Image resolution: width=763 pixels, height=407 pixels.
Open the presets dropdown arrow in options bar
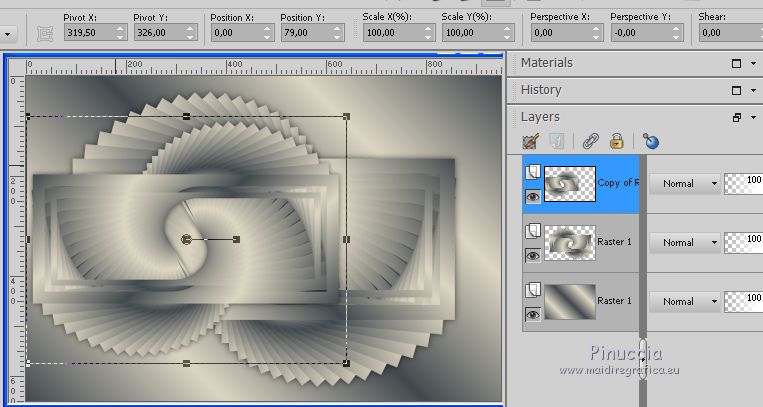tap(8, 34)
